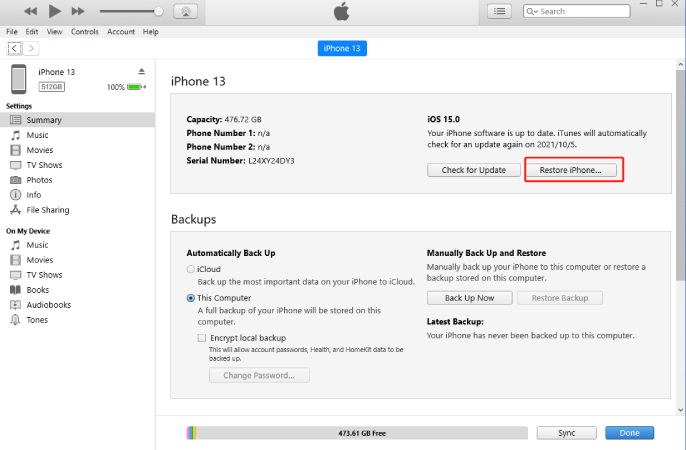
Task: Start playback with the Play button
Action: pyautogui.click(x=54, y=11)
